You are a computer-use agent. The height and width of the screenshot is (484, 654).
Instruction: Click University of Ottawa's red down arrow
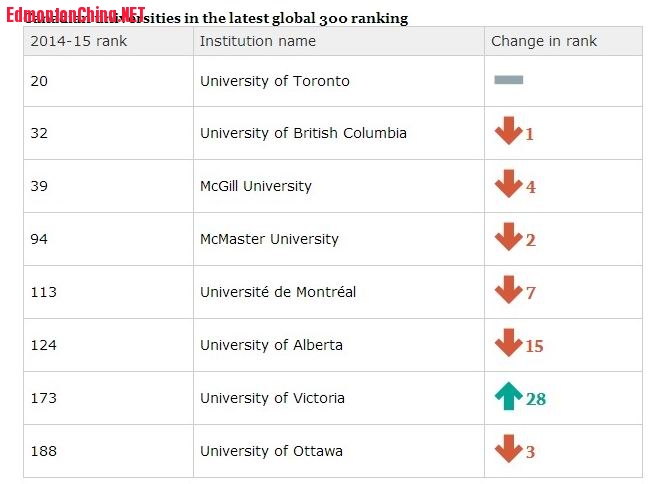coord(508,449)
